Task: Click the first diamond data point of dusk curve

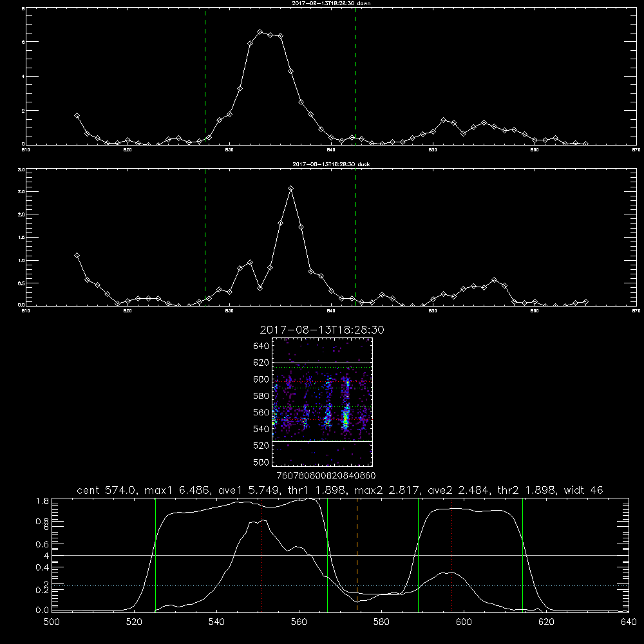Action: point(77,256)
